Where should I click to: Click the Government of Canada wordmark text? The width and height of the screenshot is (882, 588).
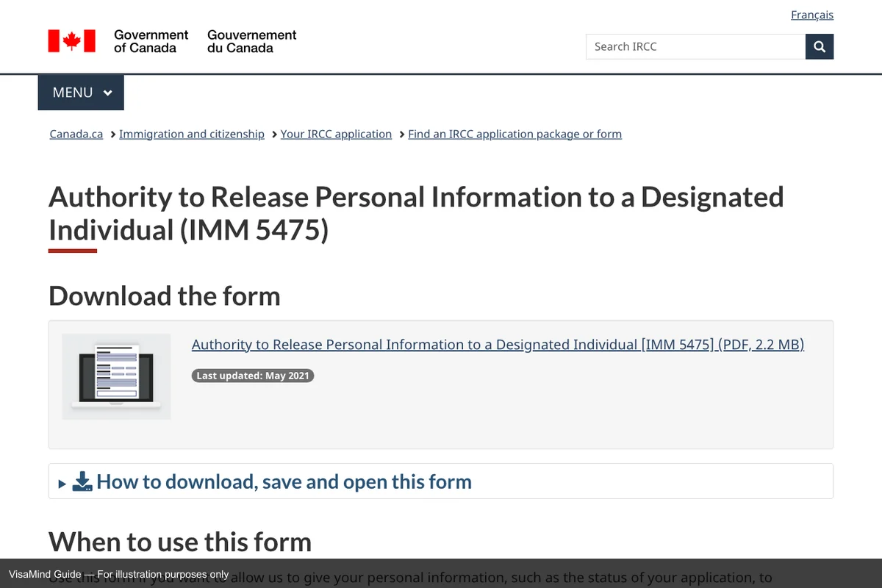click(x=151, y=41)
